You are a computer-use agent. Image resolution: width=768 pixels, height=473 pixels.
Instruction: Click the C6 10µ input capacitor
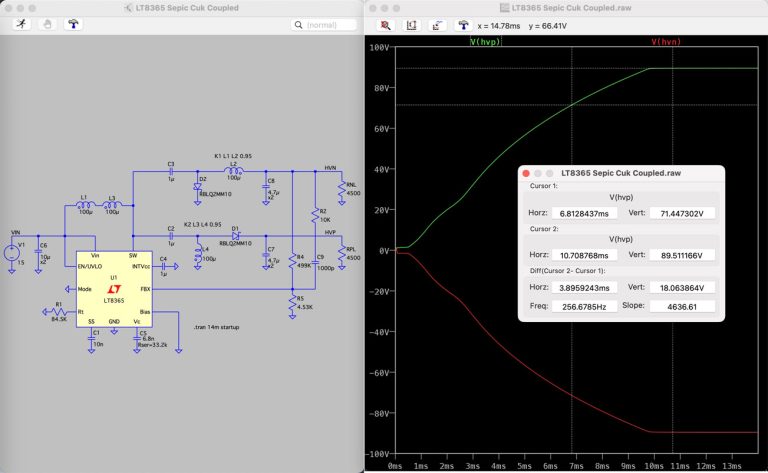point(38,252)
